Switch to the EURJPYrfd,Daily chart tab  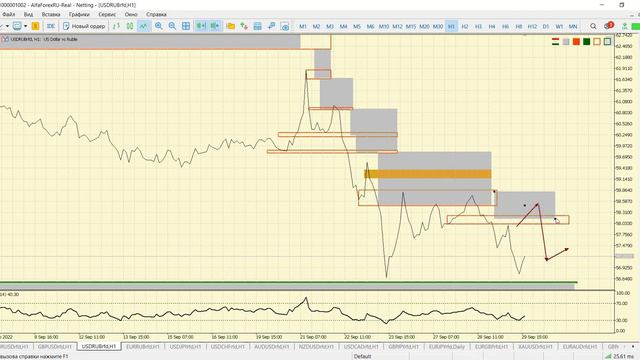(447, 347)
